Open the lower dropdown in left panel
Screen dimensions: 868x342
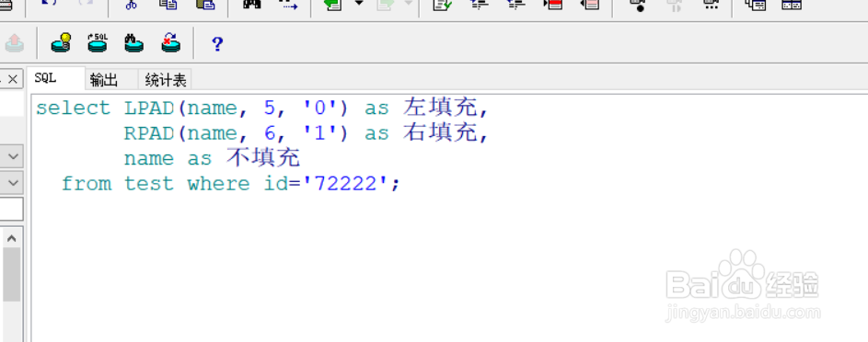tap(12, 182)
